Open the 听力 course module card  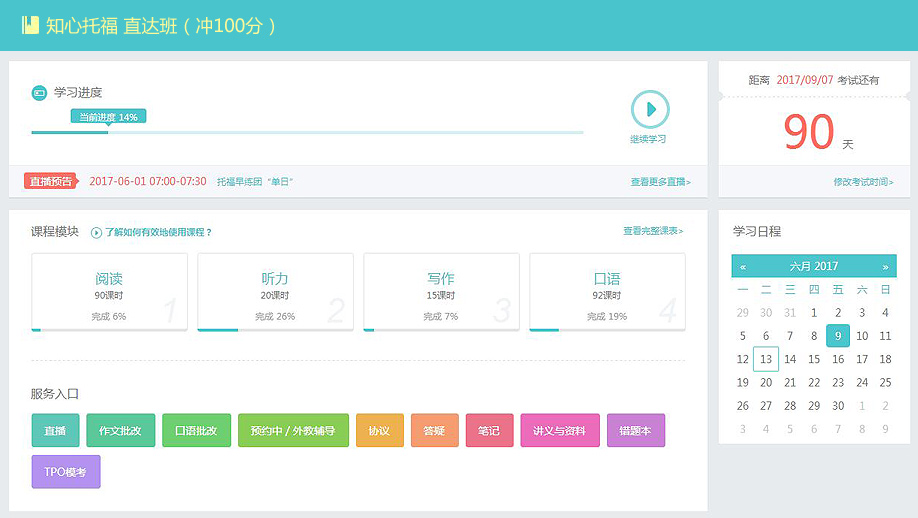pos(275,291)
